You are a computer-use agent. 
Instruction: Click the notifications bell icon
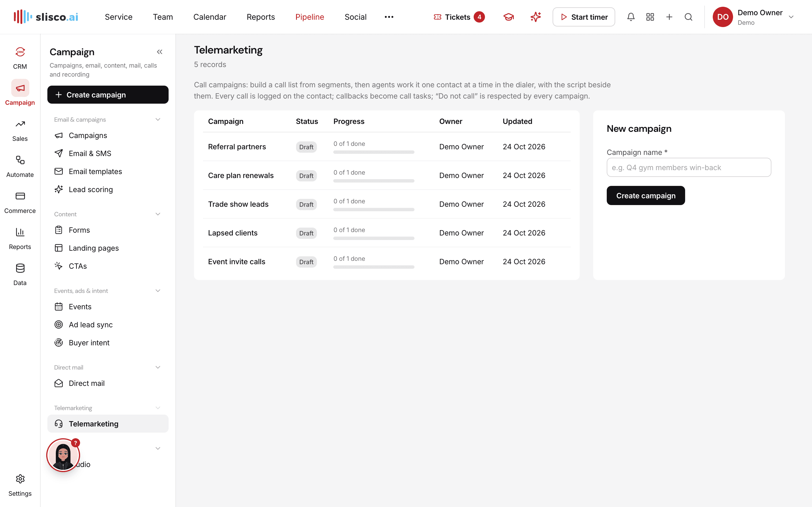click(631, 17)
